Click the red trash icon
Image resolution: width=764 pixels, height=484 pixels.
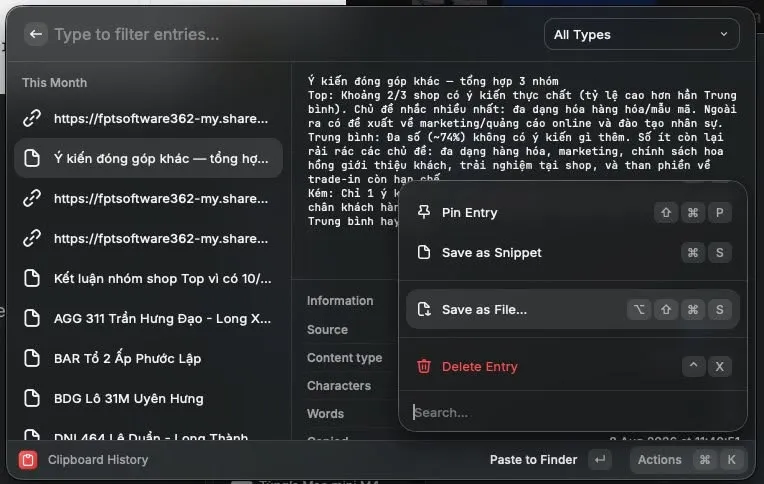pyautogui.click(x=424, y=366)
